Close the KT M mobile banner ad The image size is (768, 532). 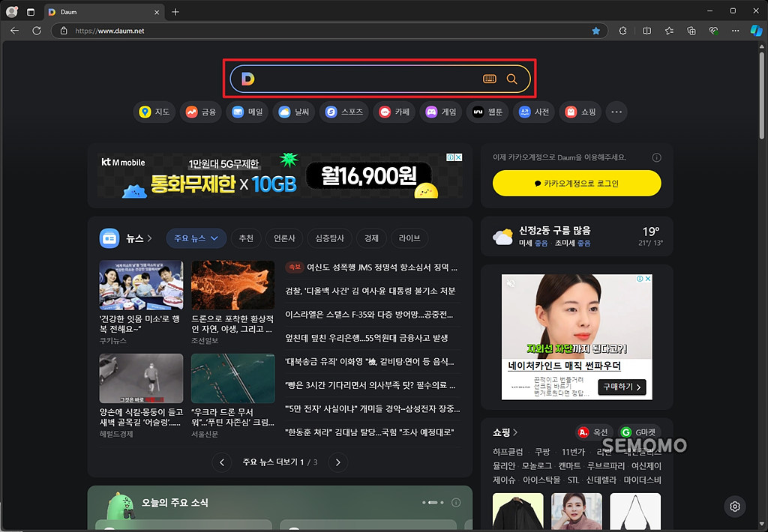coord(458,157)
